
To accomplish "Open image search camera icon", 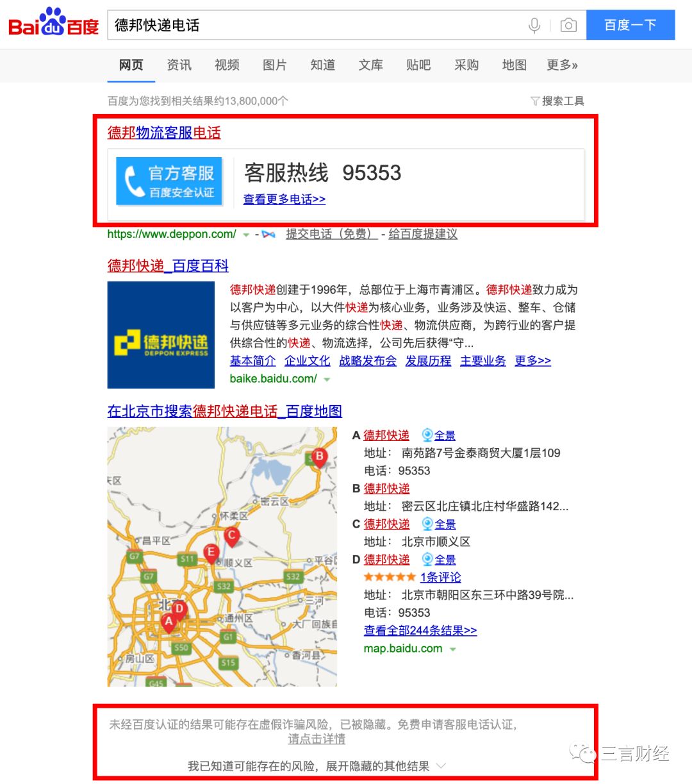I will coord(568,25).
